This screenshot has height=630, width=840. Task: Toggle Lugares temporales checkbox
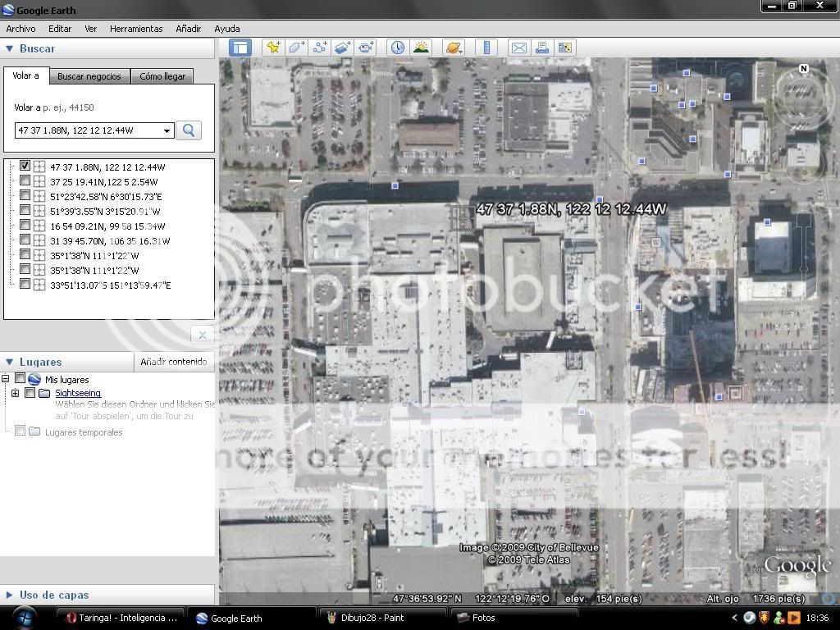point(21,431)
